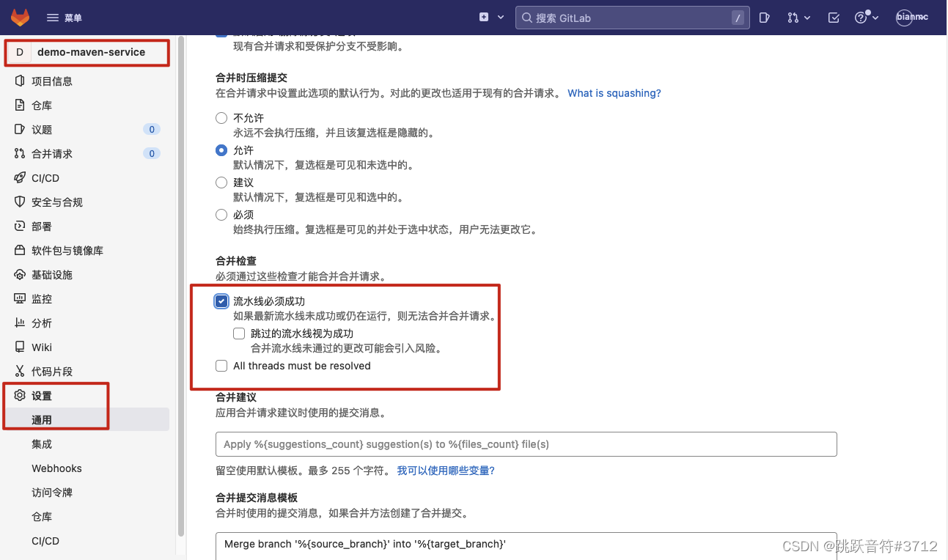Select the 允许 squash radio option
This screenshot has width=948, height=560.
coord(221,150)
